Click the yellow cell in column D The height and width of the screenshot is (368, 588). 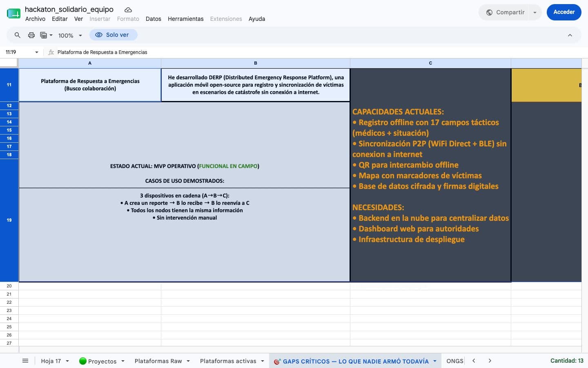(x=546, y=85)
